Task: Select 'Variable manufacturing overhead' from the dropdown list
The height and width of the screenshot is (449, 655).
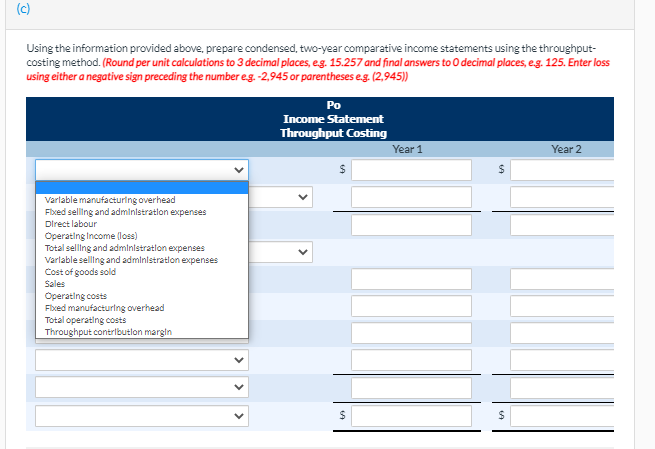Action: tap(142, 200)
